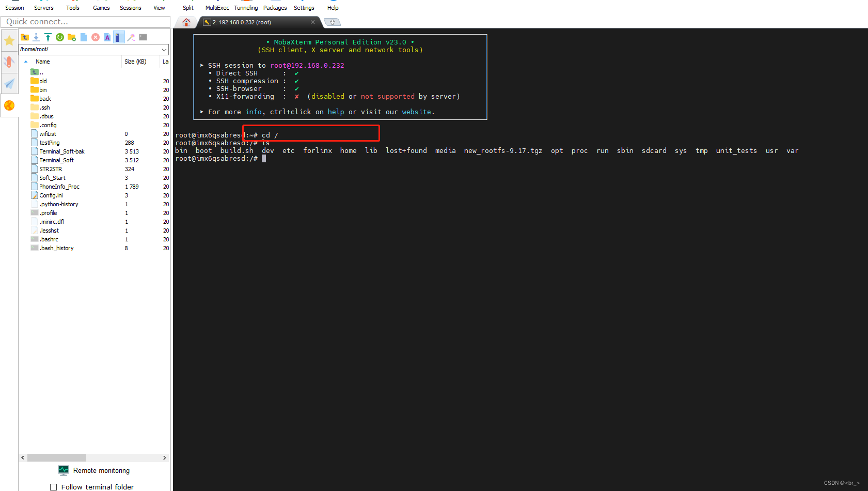Screen dimensions: 868x491
Task: Click the Name column sort arrow
Action: 26,62
